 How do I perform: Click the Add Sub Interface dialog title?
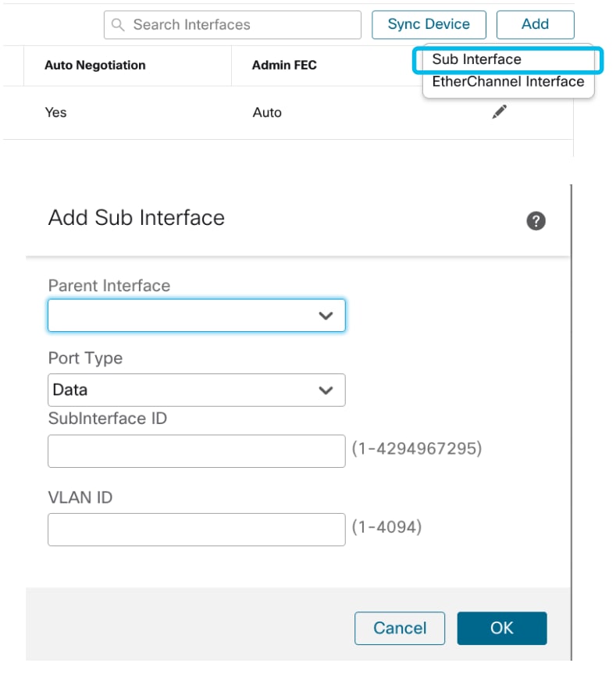pos(136,217)
